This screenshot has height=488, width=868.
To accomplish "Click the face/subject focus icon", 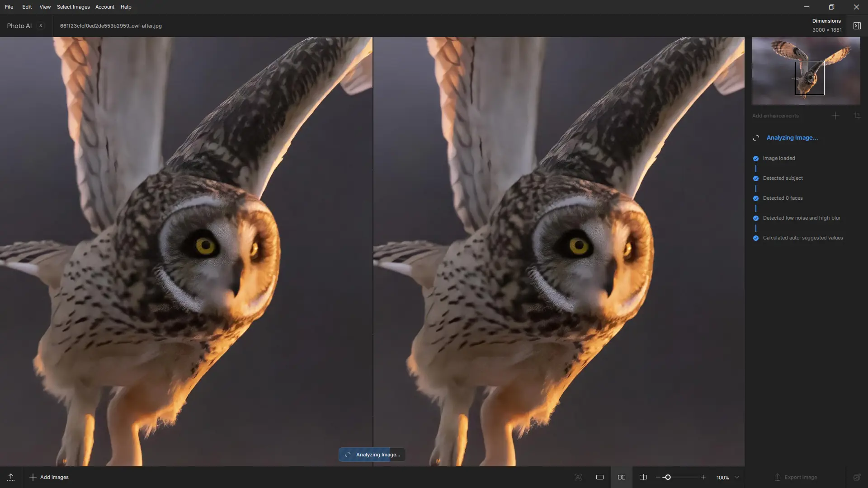I will (x=578, y=477).
